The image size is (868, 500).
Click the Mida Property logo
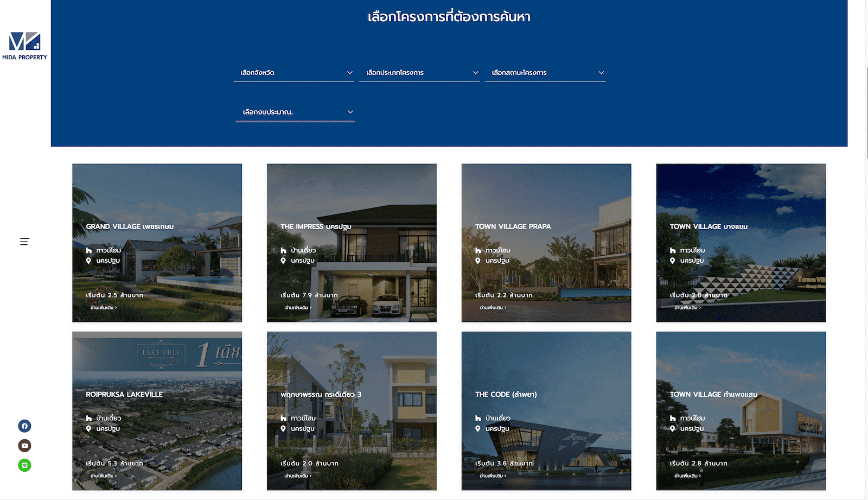pyautogui.click(x=24, y=46)
